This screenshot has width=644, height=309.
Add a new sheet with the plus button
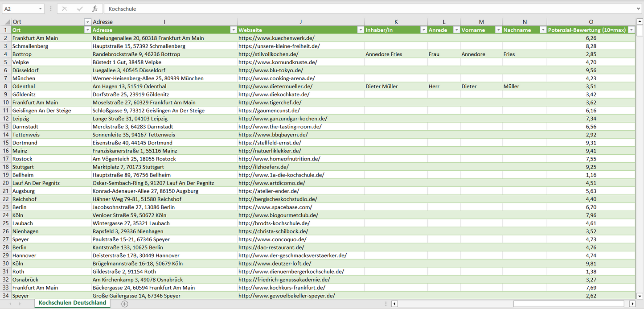click(125, 304)
